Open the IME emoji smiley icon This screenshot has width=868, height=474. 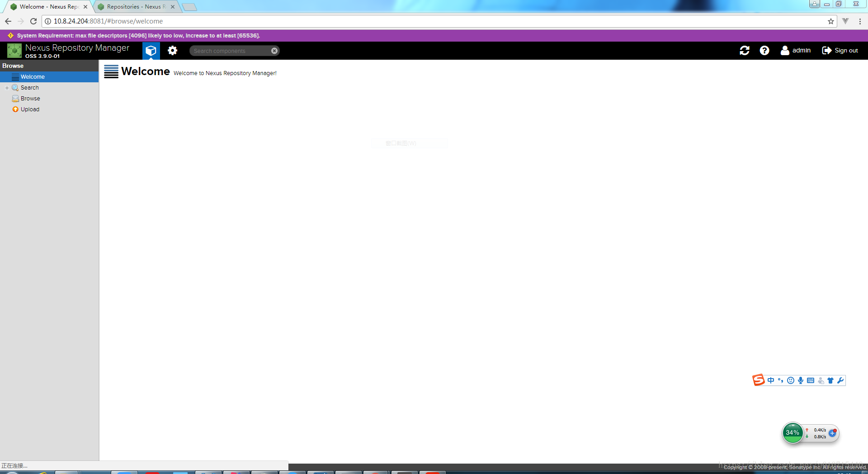click(791, 380)
